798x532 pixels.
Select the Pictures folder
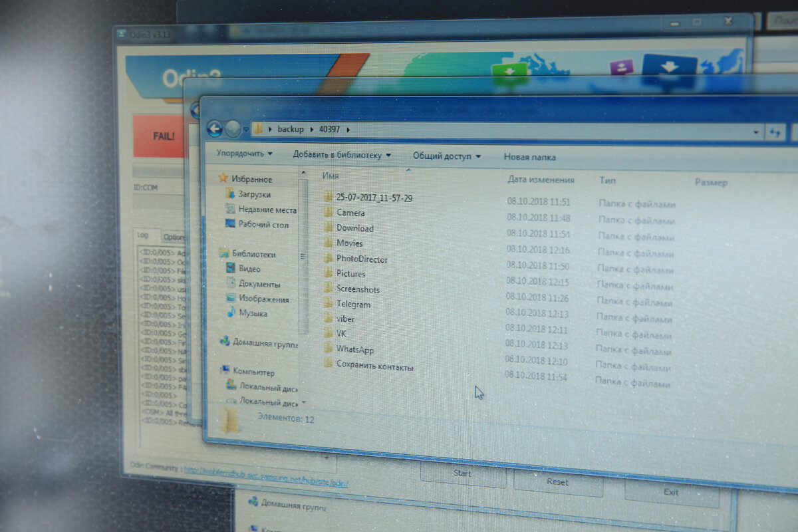pos(344,273)
